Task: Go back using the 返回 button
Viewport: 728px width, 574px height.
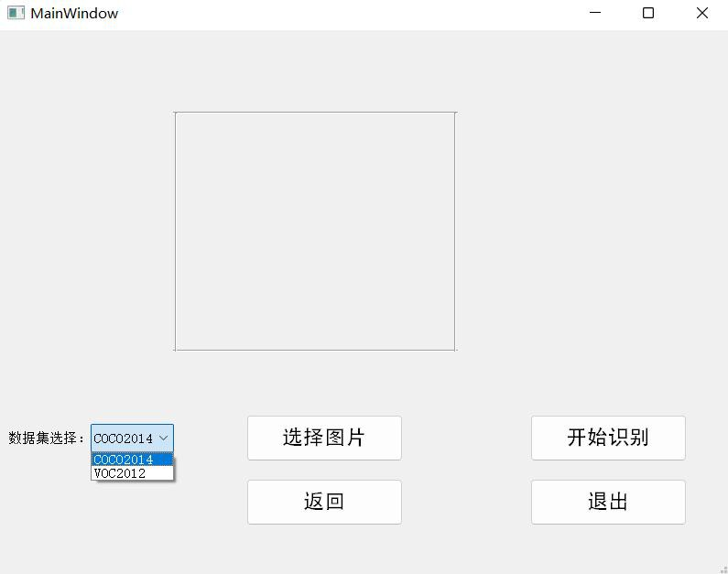Action: point(324,502)
